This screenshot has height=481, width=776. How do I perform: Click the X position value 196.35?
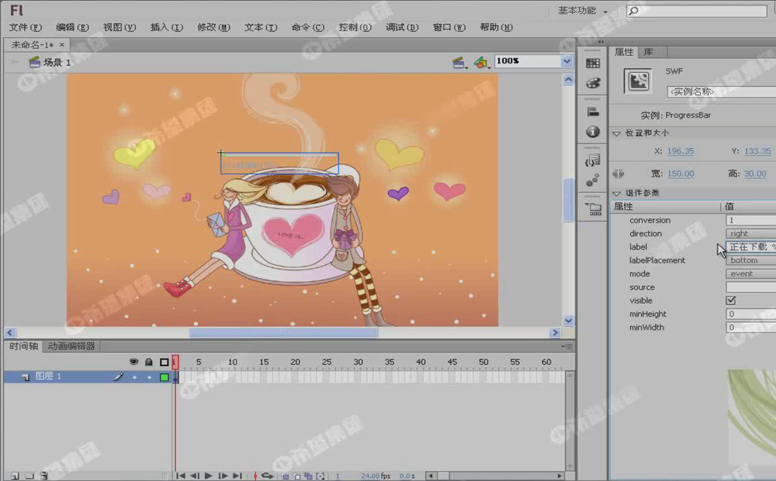tap(680, 152)
